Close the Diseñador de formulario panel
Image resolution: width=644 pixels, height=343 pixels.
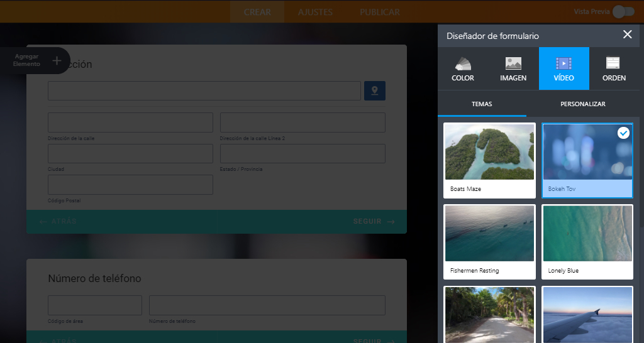coord(627,35)
